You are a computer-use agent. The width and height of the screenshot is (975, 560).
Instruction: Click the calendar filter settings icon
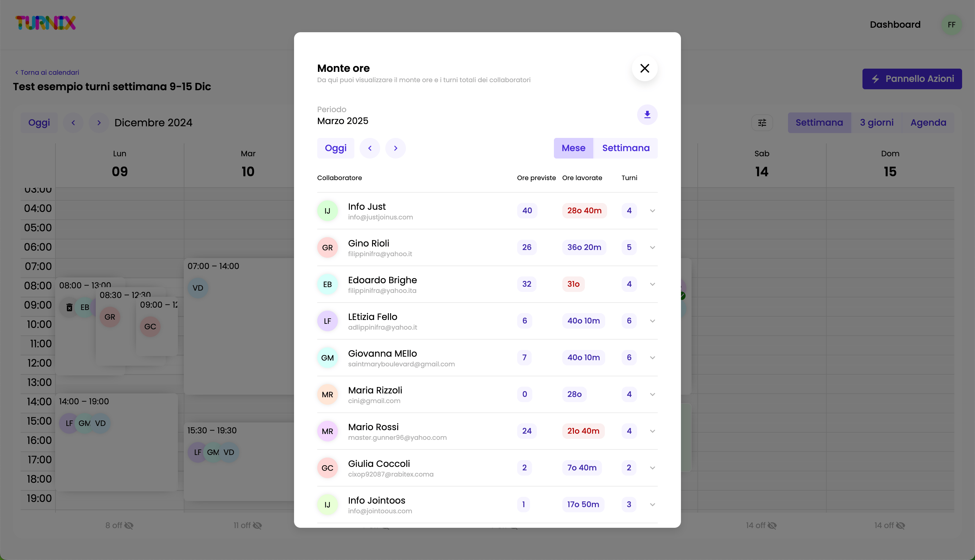(x=762, y=123)
